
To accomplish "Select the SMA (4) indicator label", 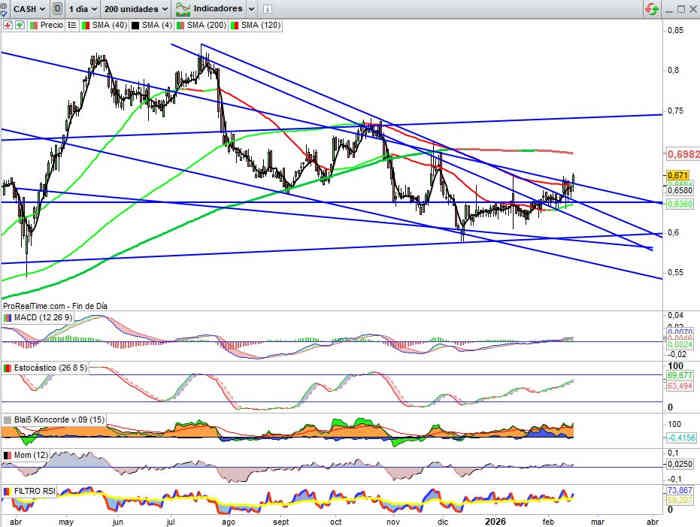I will (x=151, y=24).
